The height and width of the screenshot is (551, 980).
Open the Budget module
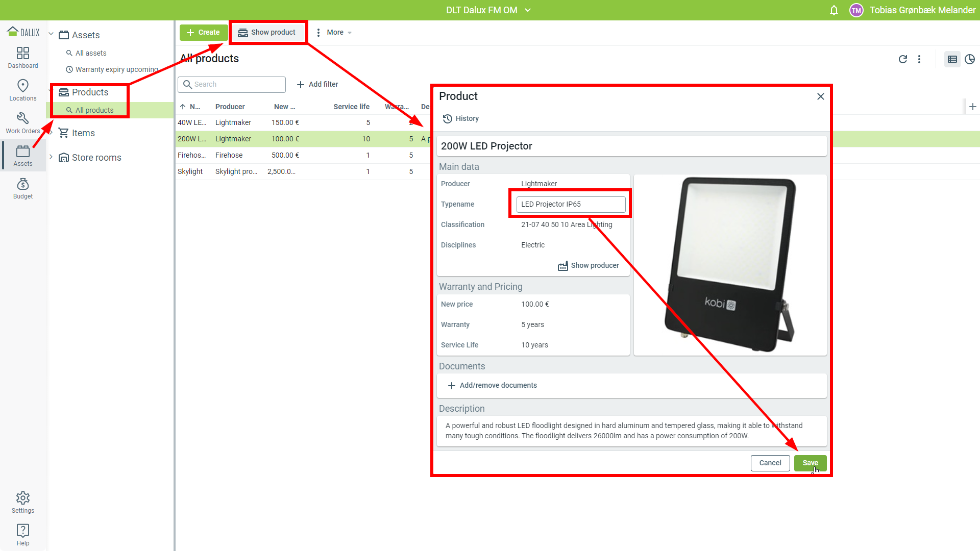[23, 188]
